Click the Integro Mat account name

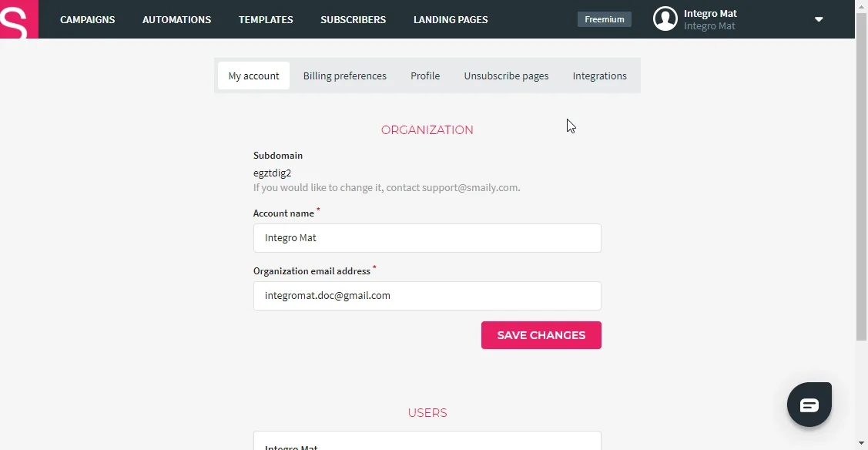(x=710, y=13)
